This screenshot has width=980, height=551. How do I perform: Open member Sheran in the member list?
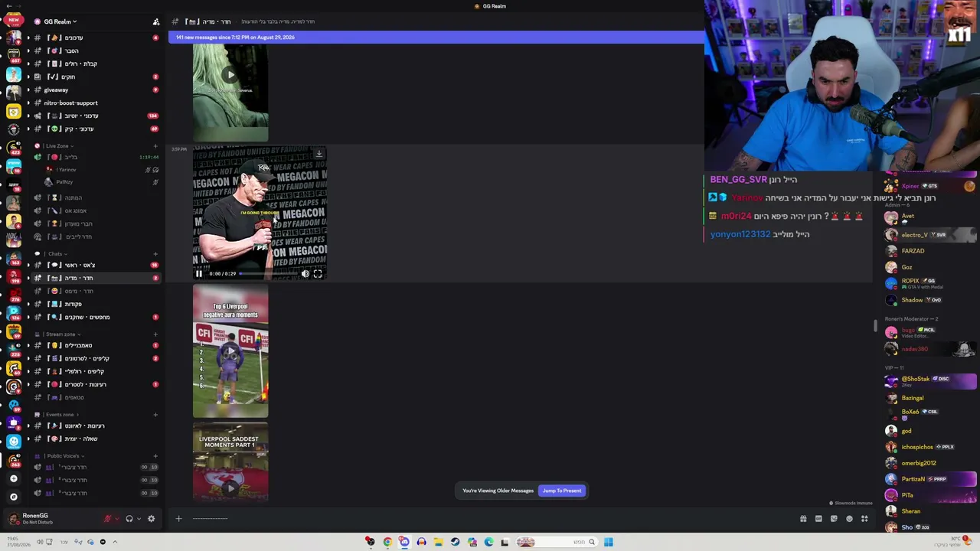(x=930, y=511)
